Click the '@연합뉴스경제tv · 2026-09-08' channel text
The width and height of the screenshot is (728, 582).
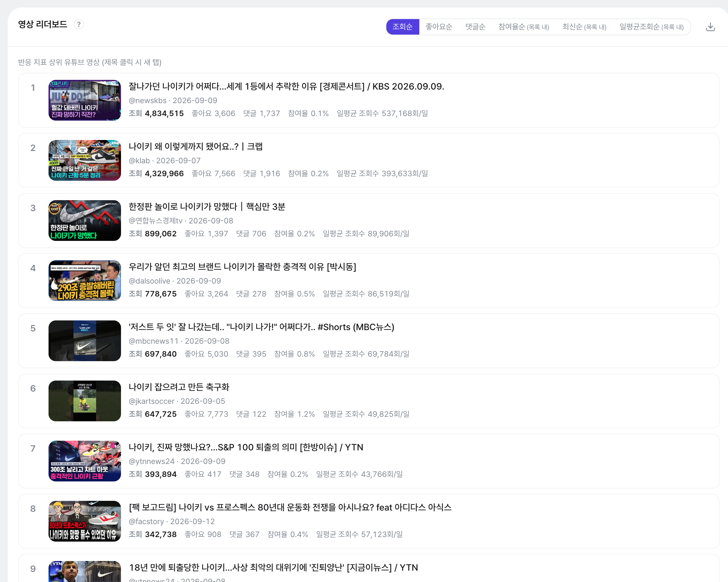coord(181,221)
